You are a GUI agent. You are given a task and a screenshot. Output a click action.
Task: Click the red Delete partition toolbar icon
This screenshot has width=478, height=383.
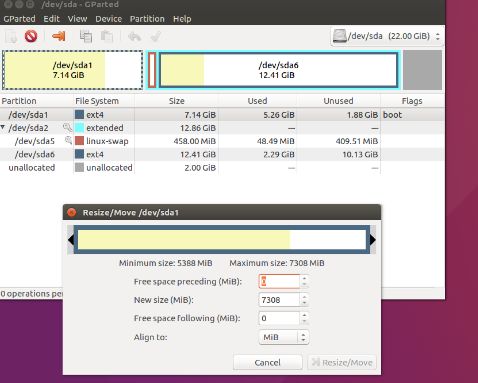pyautogui.click(x=31, y=36)
